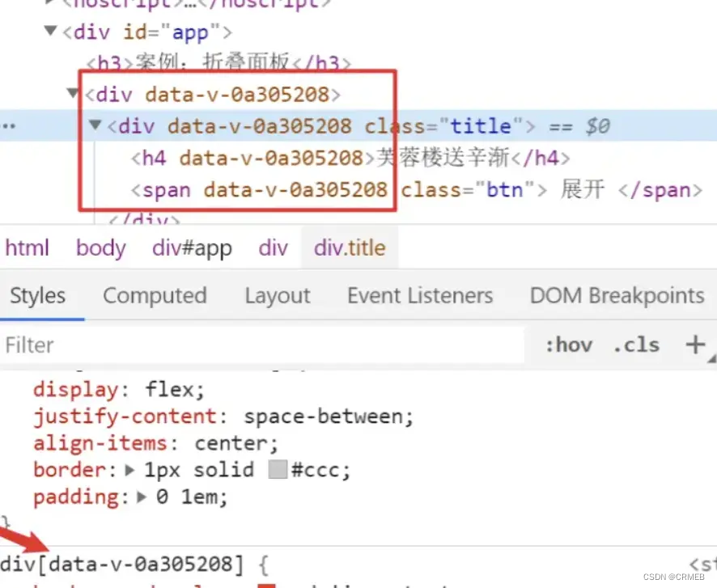717x588 pixels.
Task: Switch to the Computed tab
Action: click(155, 296)
